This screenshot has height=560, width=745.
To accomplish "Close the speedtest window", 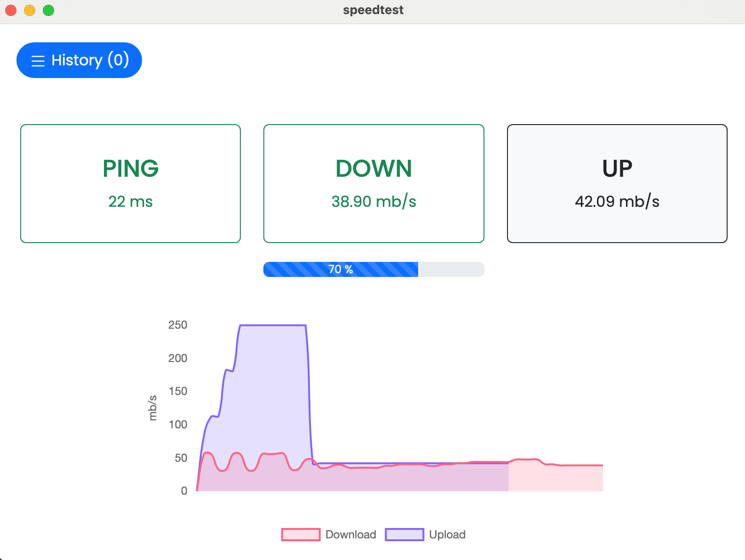I will pos(11,10).
